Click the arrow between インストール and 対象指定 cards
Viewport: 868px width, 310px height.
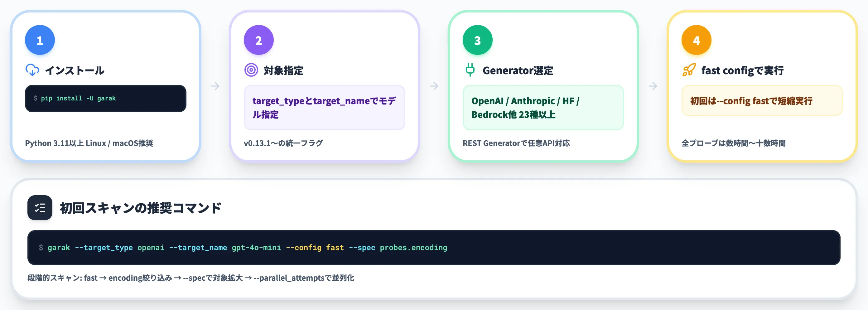pyautogui.click(x=215, y=86)
